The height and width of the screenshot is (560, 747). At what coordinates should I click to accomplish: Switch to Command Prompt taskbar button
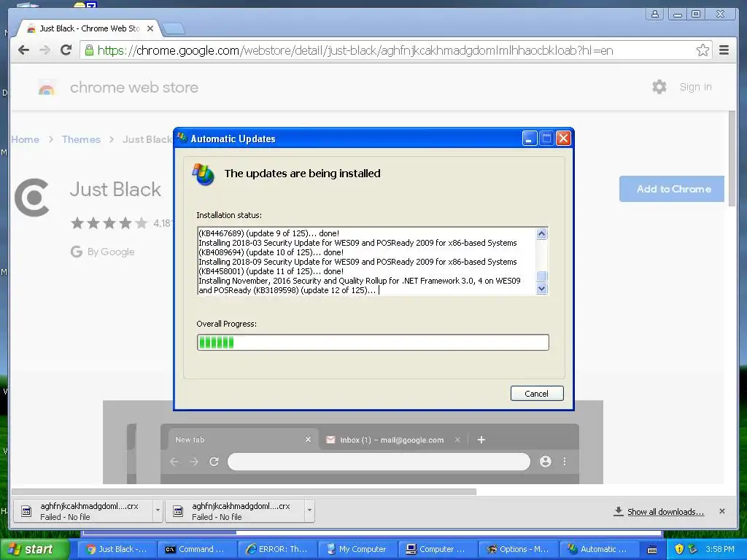tap(197, 549)
